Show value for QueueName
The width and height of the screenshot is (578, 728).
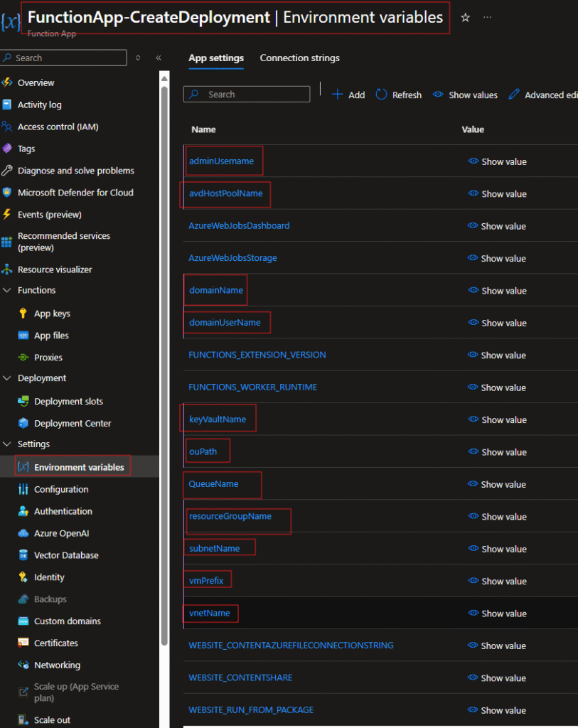(x=497, y=484)
